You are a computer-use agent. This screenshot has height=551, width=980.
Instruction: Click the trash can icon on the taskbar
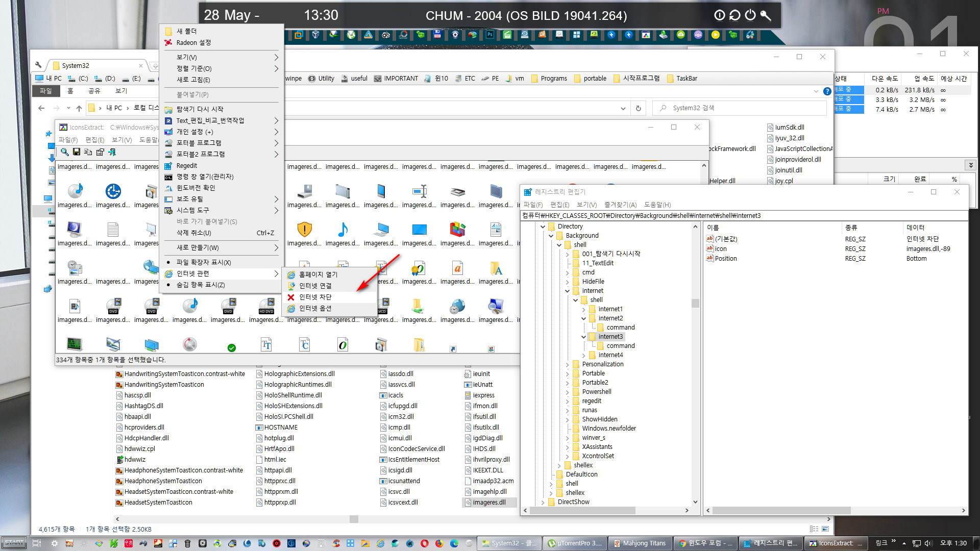(x=187, y=543)
